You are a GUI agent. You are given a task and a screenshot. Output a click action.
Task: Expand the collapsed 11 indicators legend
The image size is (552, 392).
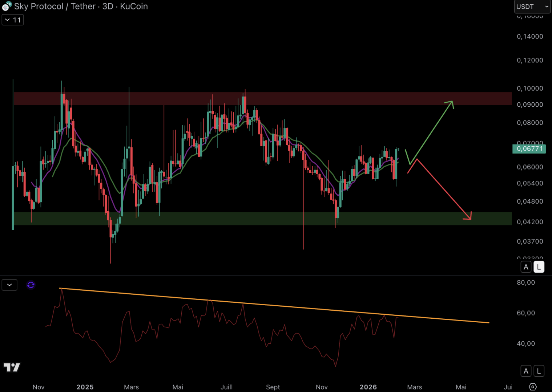(13, 20)
